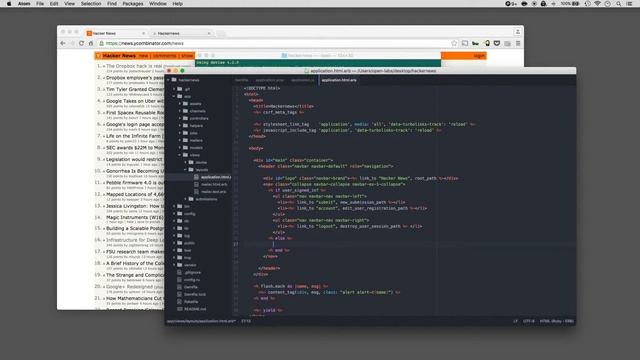Click the HTML (Ruby - ERB) grammar selector
Screen dimensions: 640x360
click(x=557, y=321)
